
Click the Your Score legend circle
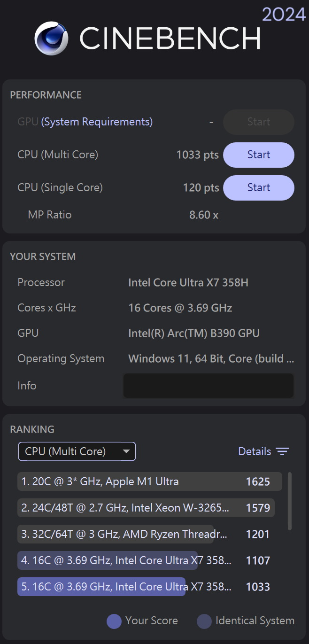coord(114,621)
